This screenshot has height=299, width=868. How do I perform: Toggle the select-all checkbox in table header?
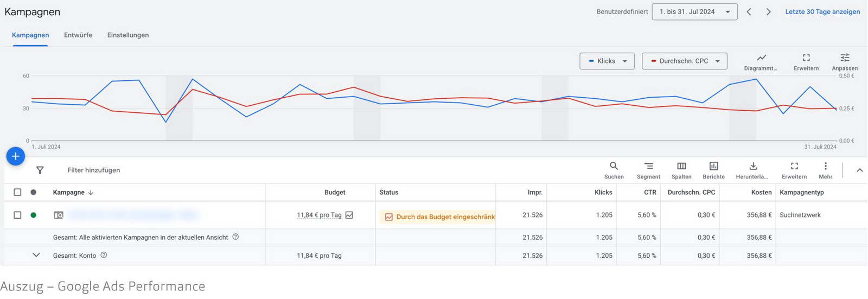(17, 192)
